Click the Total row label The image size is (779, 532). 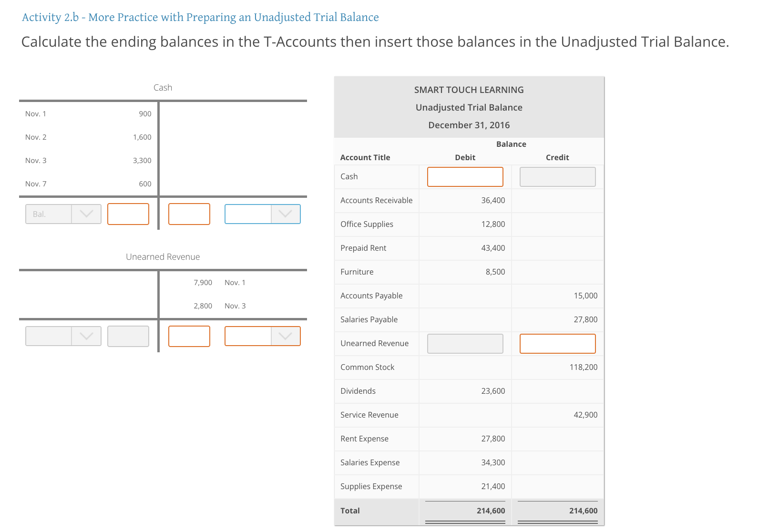point(350,511)
